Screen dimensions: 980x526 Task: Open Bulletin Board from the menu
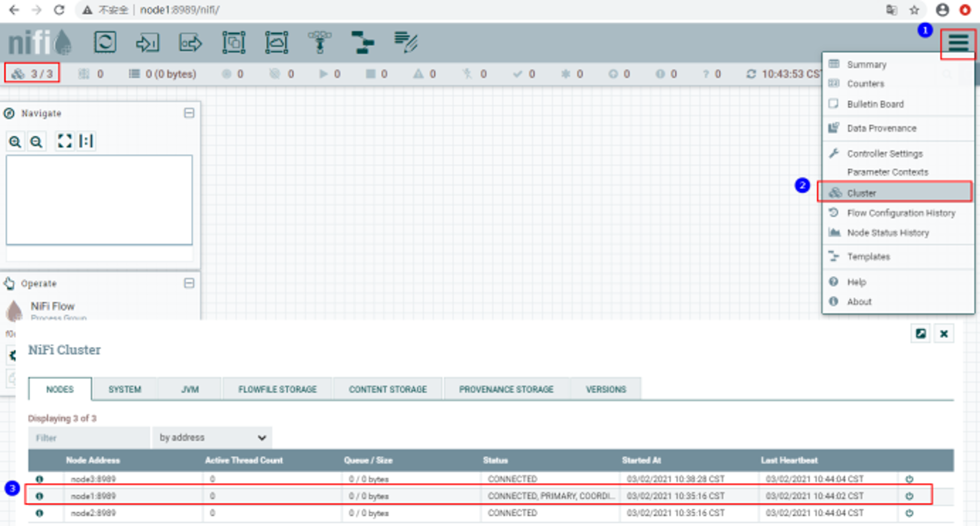pos(898,104)
